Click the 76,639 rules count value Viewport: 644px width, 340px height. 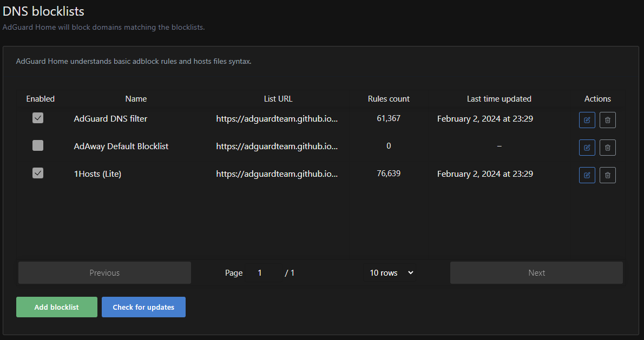tap(389, 174)
